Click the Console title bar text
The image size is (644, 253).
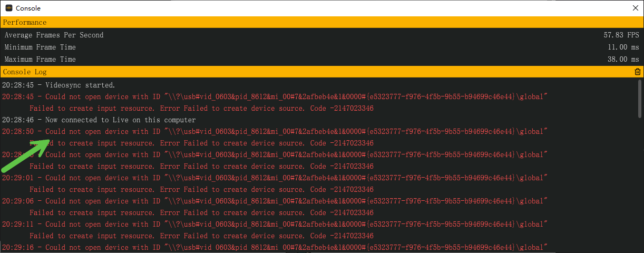(28, 8)
